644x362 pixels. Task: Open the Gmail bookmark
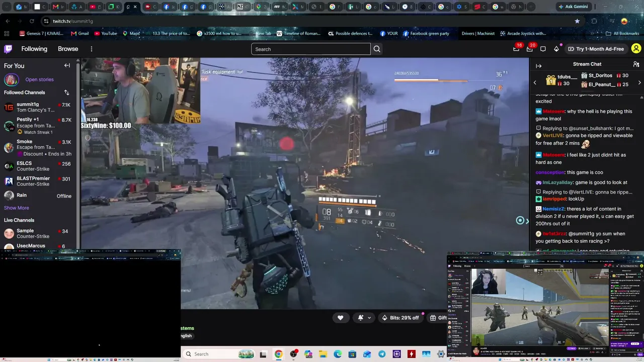pyautogui.click(x=80, y=34)
